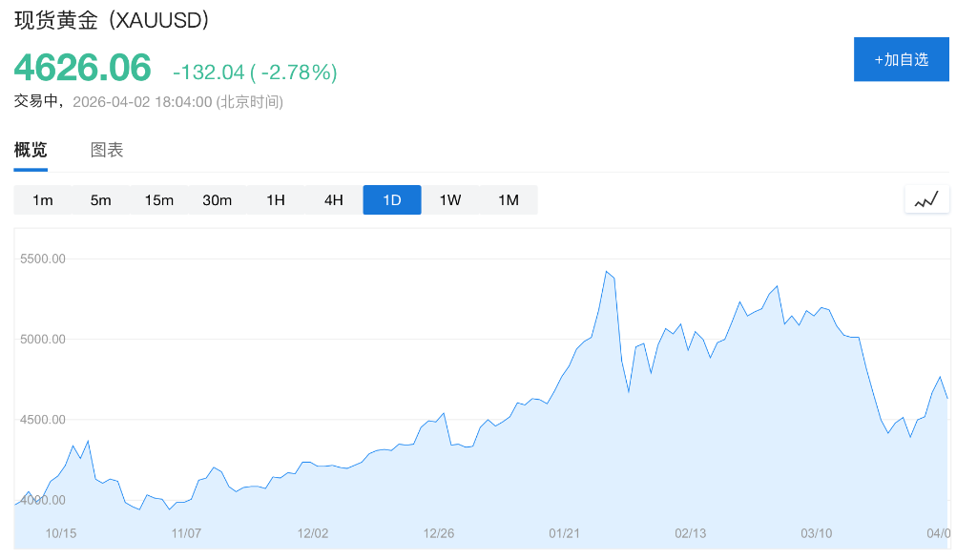Click the current price 4626.06
The height and width of the screenshot is (560, 977).
coord(81,68)
